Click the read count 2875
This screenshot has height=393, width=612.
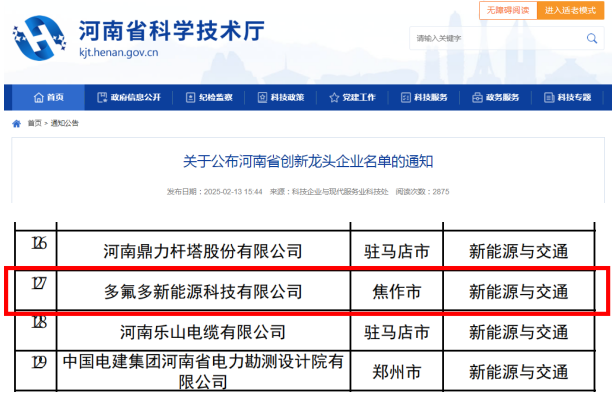point(441,192)
